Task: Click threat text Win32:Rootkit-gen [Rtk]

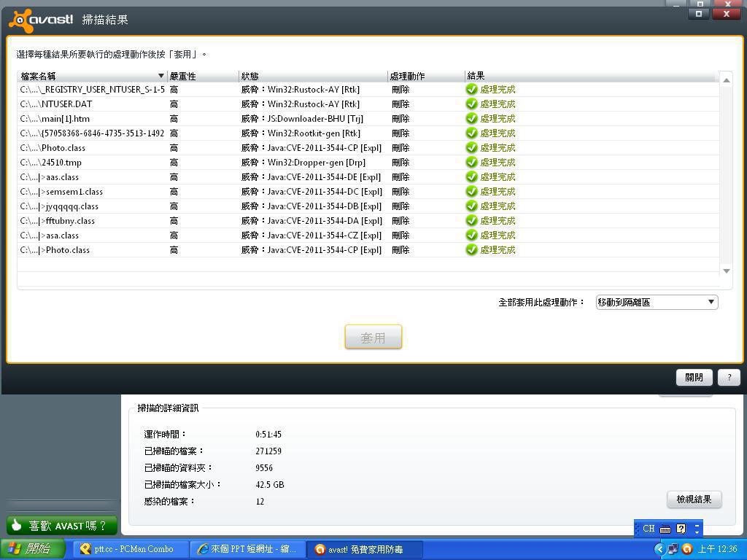Action: (x=314, y=133)
